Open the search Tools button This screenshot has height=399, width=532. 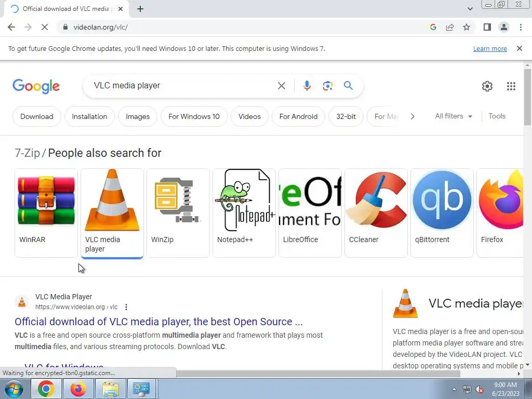point(497,116)
